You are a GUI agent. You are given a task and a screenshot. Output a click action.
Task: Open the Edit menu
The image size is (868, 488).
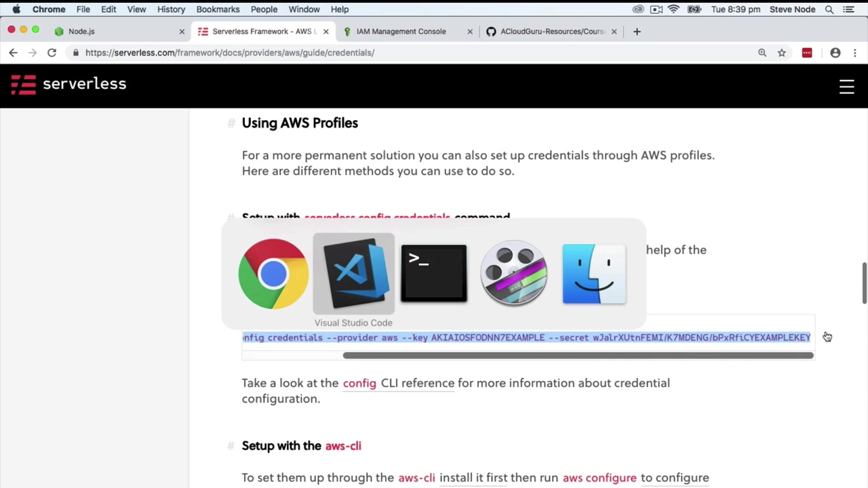coord(108,9)
